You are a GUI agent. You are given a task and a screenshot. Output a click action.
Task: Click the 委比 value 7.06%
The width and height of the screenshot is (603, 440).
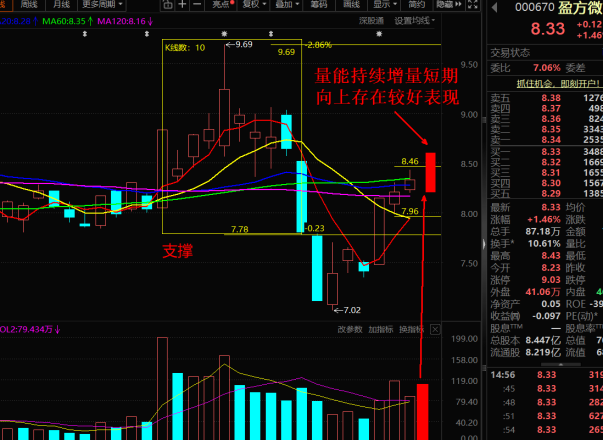[547, 68]
